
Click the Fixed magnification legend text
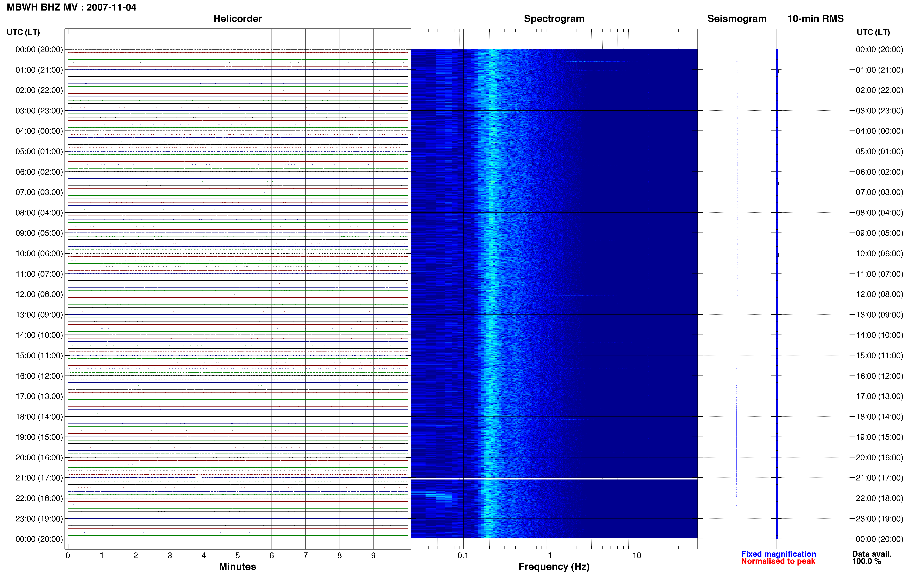pyautogui.click(x=778, y=554)
